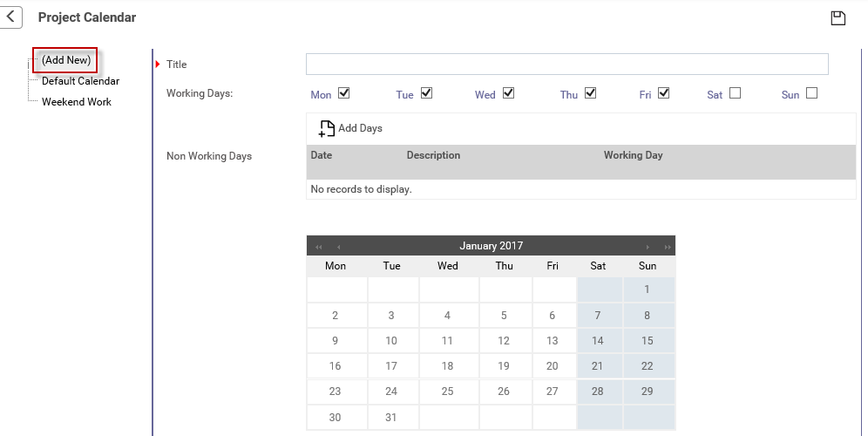Jump backward with the double-arrow icon
Screen dimensions: 868x436
[318, 247]
